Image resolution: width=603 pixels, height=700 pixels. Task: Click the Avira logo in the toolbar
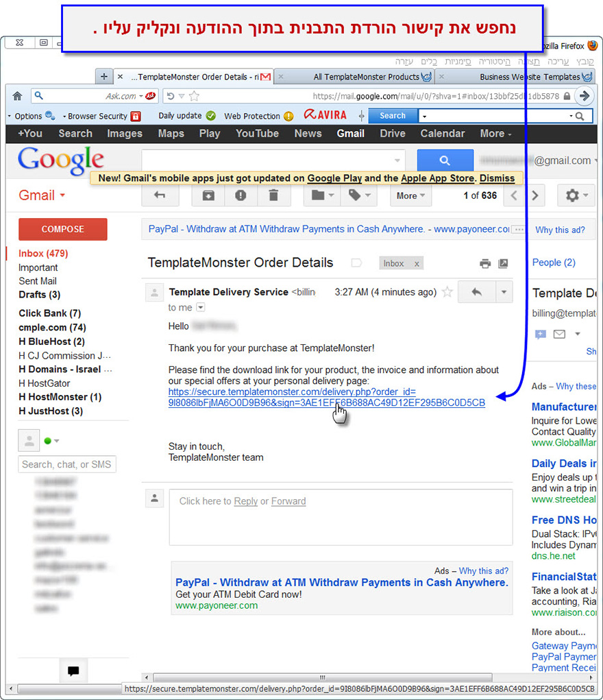325,115
